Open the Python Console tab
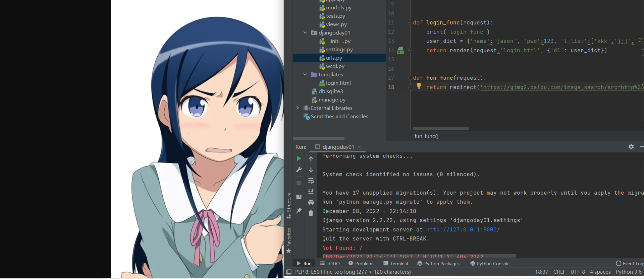The height and width of the screenshot is (279, 644). (x=490, y=264)
